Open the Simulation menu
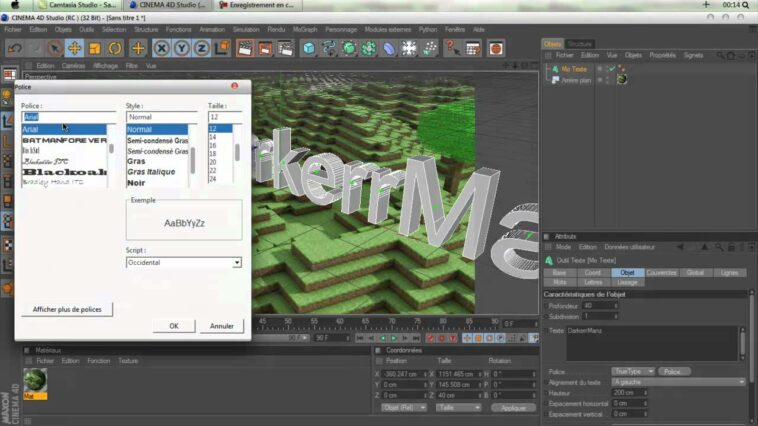Image resolution: width=758 pixels, height=426 pixels. point(246,29)
